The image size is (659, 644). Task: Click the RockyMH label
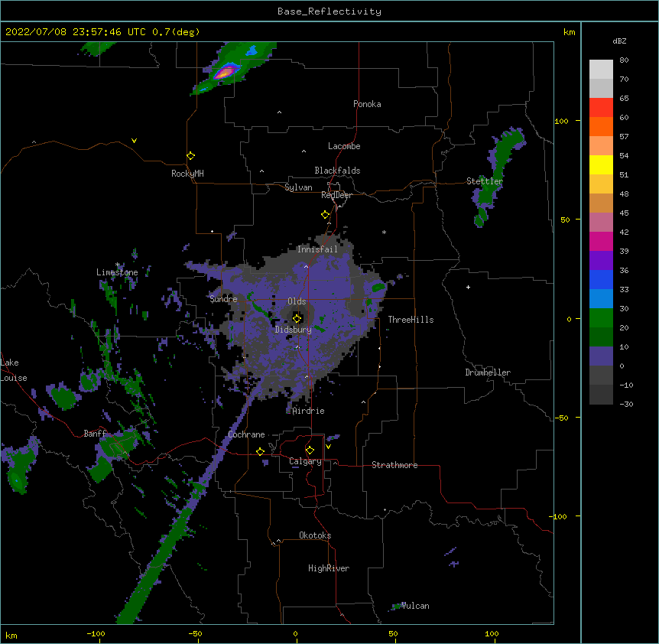187,174
